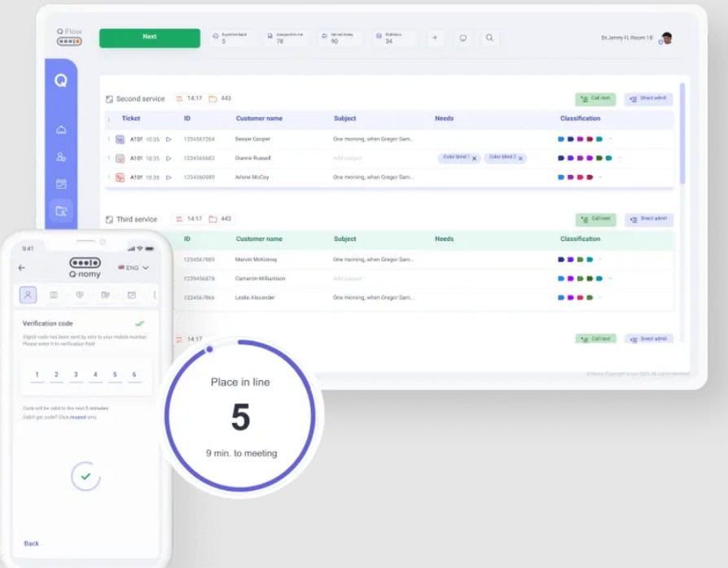Screen dimensions: 728x568
Task: Select the Second service checkbox
Action: point(109,99)
